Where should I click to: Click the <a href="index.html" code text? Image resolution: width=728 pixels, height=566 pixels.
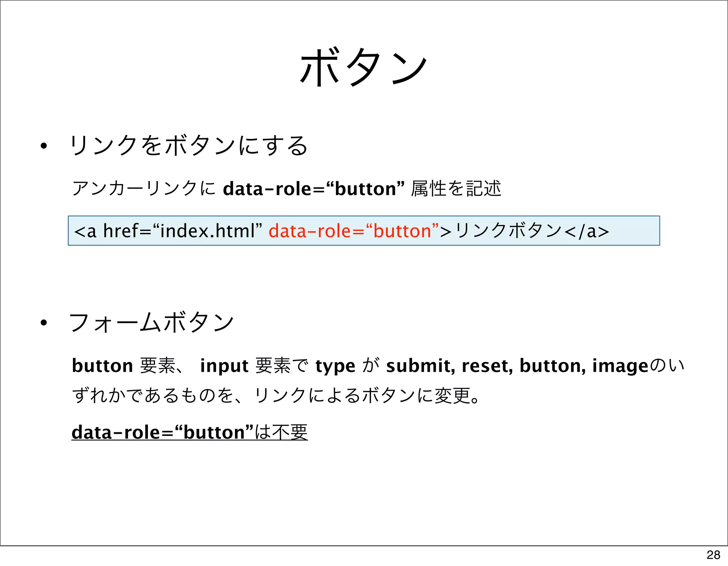[x=168, y=231]
